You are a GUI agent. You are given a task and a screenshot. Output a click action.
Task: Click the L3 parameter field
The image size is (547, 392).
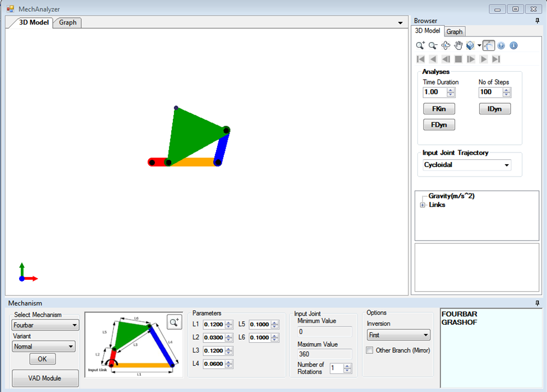tap(214, 351)
